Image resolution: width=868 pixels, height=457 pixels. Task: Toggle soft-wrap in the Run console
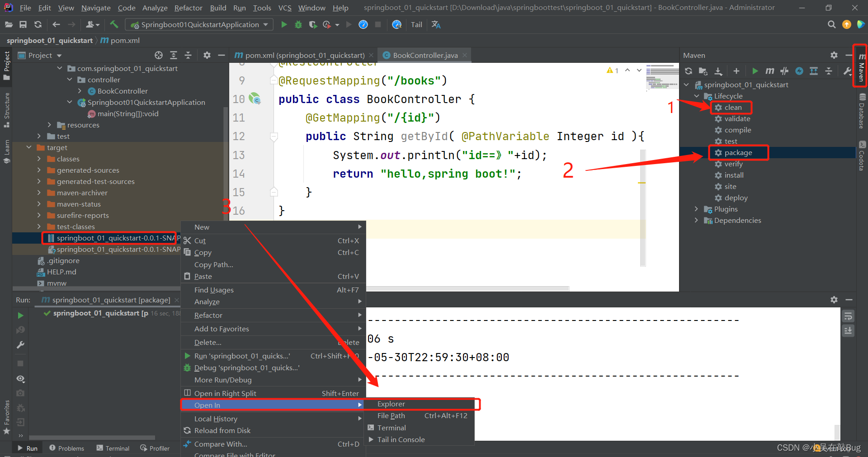[848, 316]
